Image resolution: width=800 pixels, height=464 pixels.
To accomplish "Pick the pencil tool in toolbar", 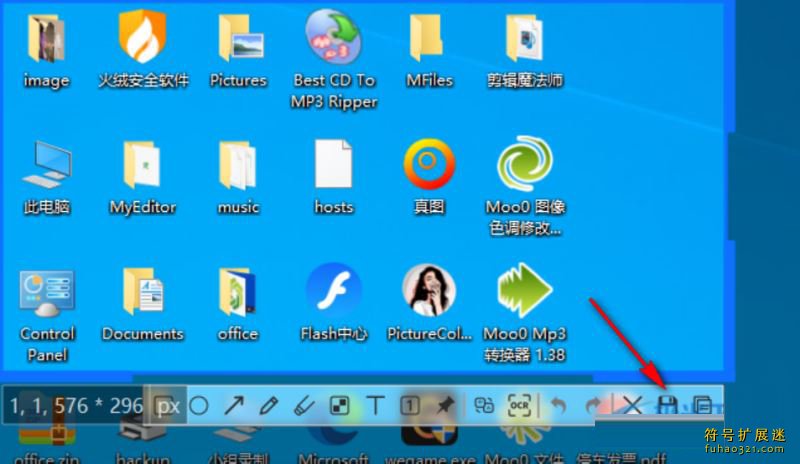I will [268, 405].
